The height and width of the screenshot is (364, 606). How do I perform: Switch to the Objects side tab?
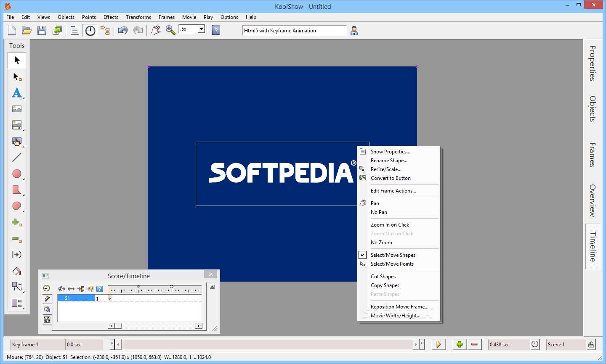(x=593, y=109)
